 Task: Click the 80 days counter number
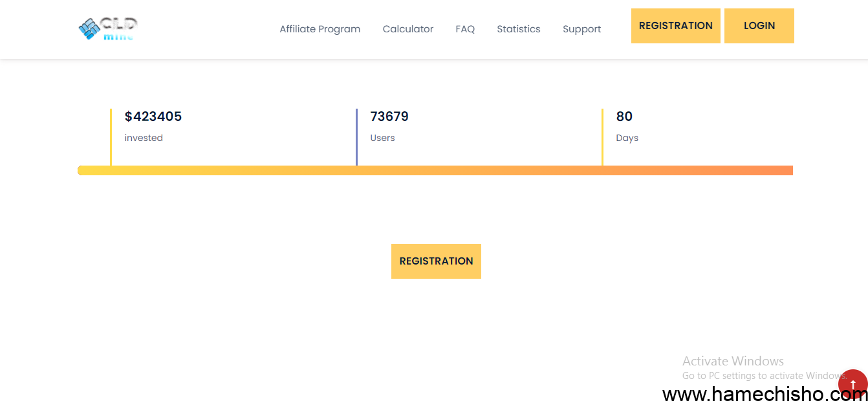point(624,116)
